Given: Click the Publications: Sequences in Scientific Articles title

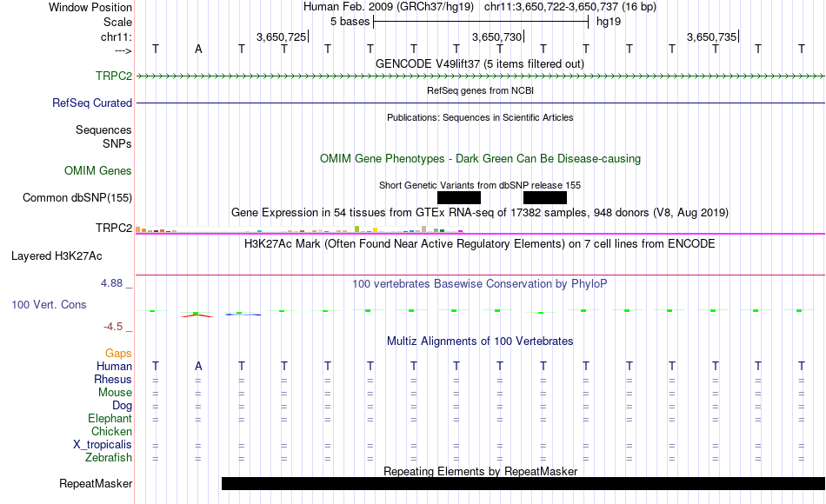Looking at the screenshot, I should tap(480, 117).
